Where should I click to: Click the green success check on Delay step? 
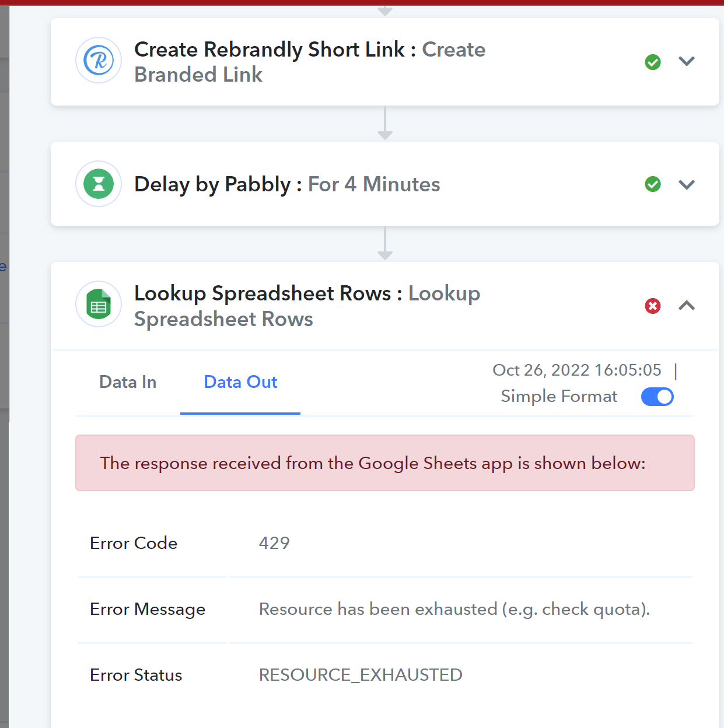(653, 184)
